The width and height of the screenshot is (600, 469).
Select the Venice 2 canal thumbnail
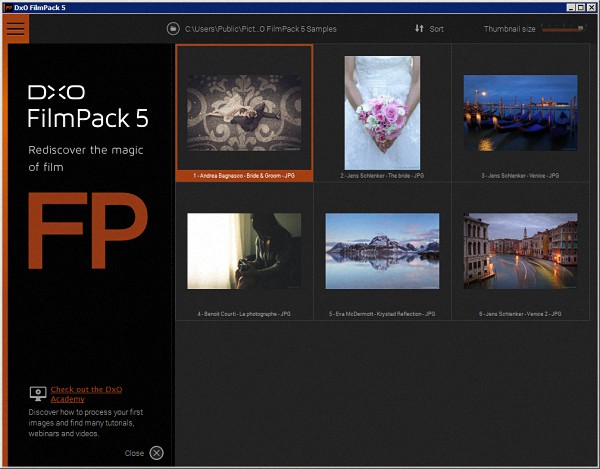(x=520, y=251)
